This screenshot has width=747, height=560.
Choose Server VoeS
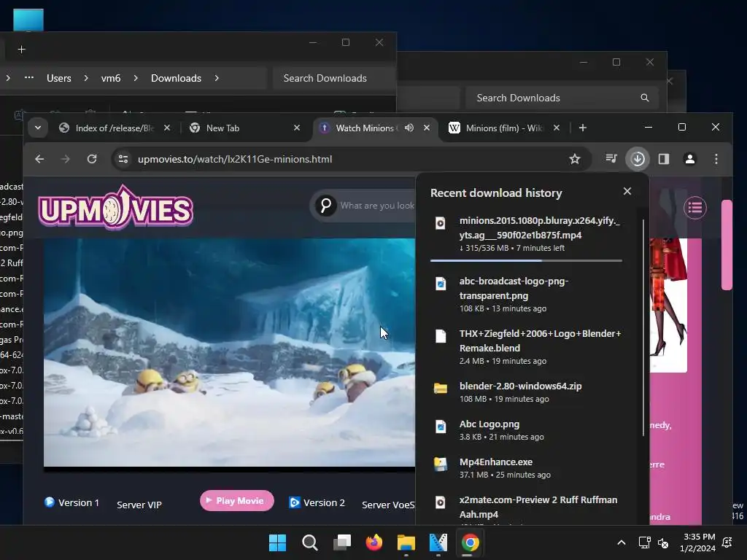(388, 505)
